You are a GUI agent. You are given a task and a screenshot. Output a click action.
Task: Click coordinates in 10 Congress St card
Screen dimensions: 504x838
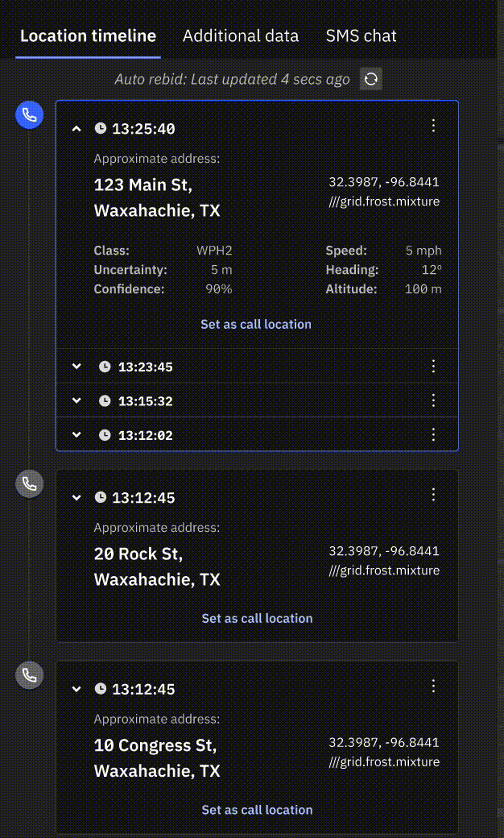pyautogui.click(x=384, y=742)
